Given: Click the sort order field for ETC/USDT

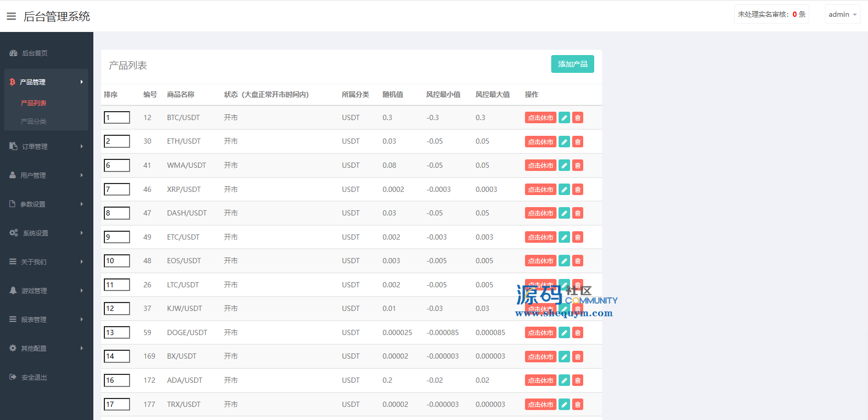Looking at the screenshot, I should [117, 237].
